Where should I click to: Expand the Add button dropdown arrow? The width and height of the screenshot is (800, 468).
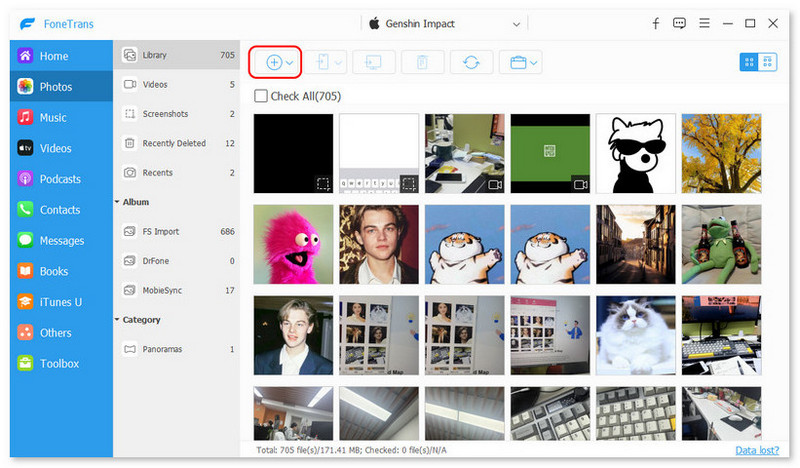pos(290,63)
